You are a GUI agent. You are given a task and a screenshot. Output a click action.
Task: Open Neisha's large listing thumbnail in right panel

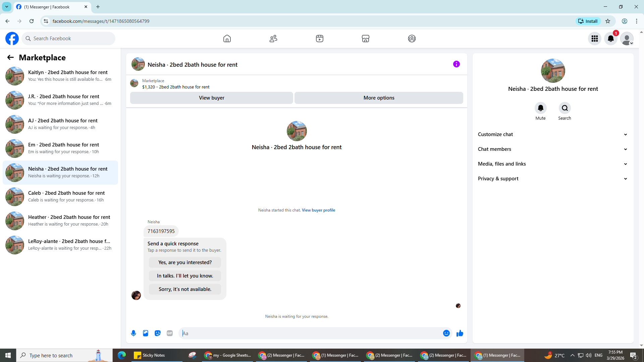point(553,71)
